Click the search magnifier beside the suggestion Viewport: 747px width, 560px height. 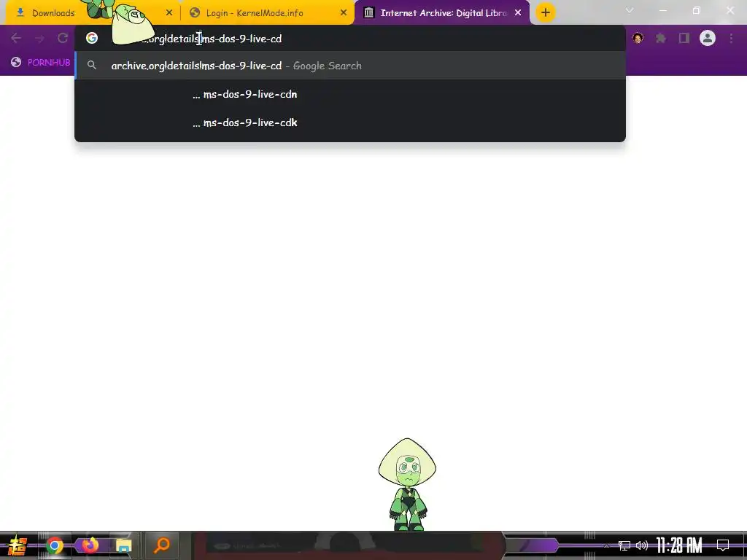tap(92, 66)
